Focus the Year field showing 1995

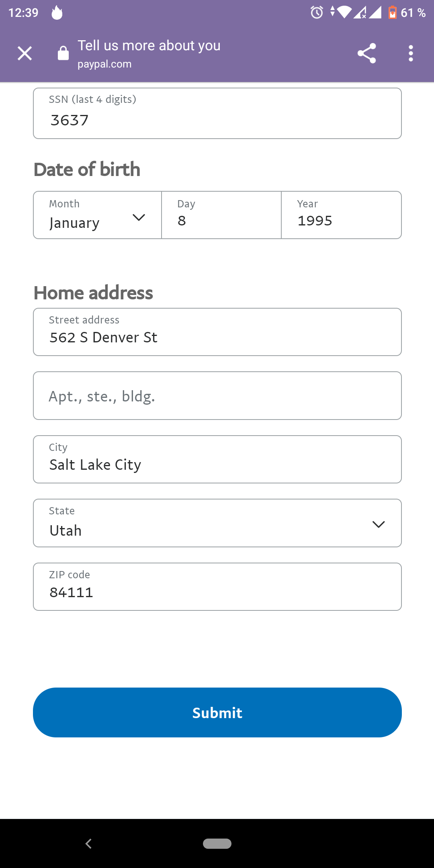342,215
